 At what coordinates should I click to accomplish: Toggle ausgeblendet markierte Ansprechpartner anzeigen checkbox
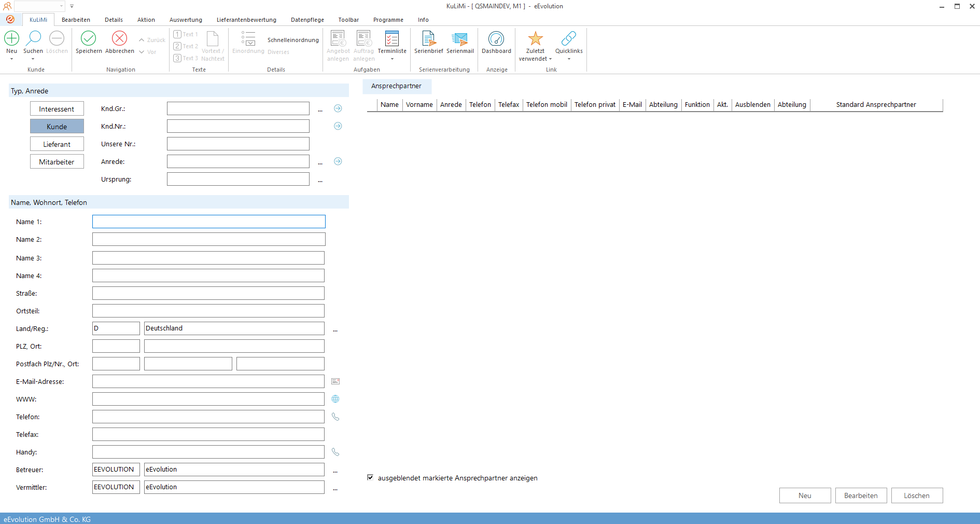(x=370, y=477)
